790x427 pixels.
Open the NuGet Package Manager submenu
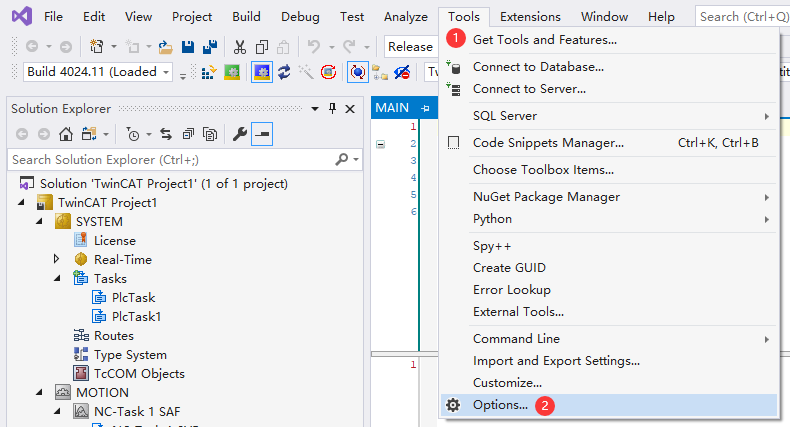(609, 197)
